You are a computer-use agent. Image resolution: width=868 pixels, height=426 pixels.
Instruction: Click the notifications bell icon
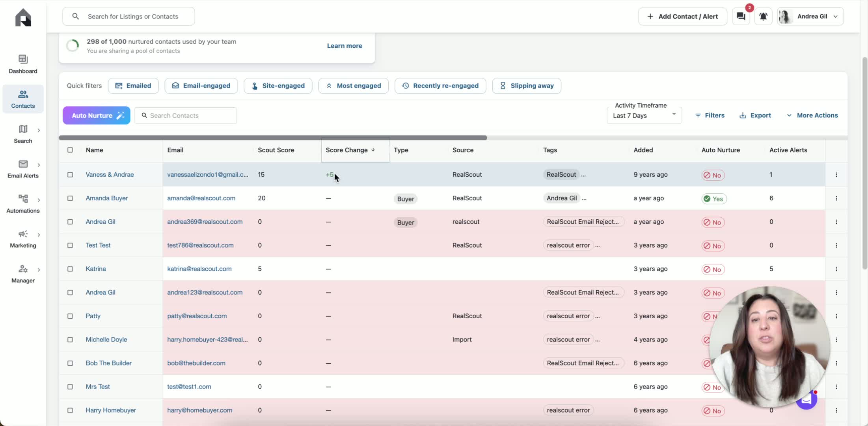763,17
